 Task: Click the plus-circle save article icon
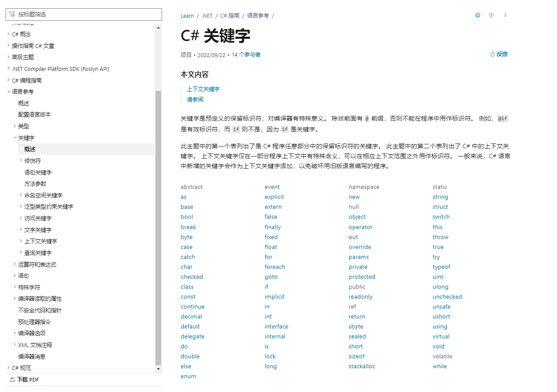tap(491, 15)
